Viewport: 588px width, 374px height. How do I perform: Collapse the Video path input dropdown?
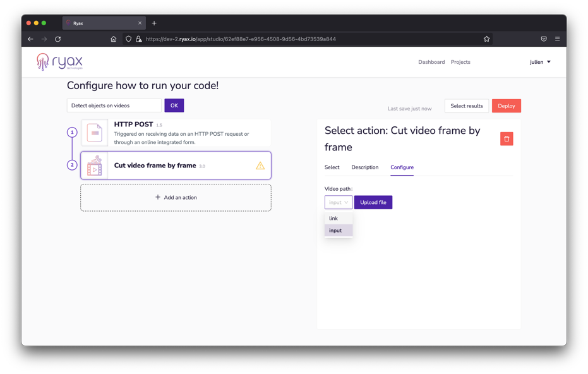tap(339, 202)
